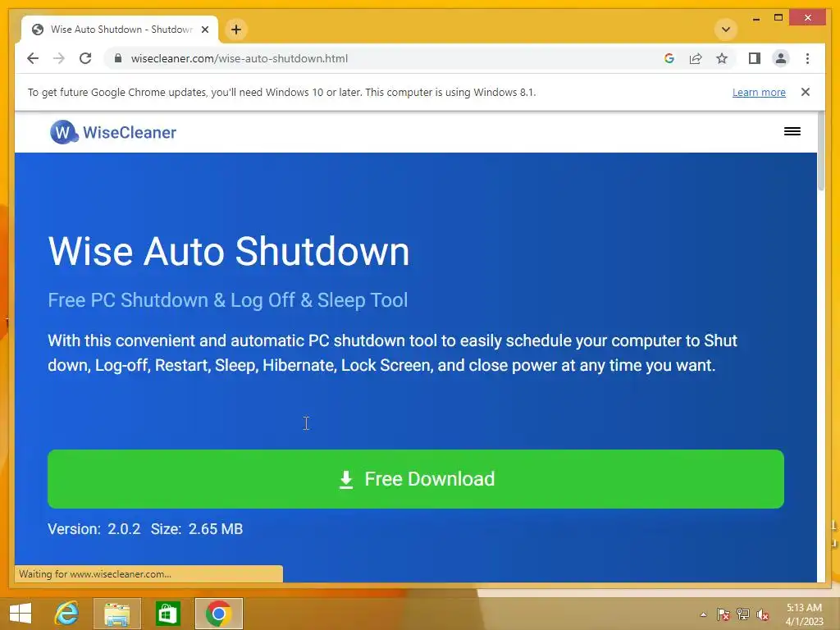Open a new tab
Screen dimensions: 840x630
[x=236, y=29]
